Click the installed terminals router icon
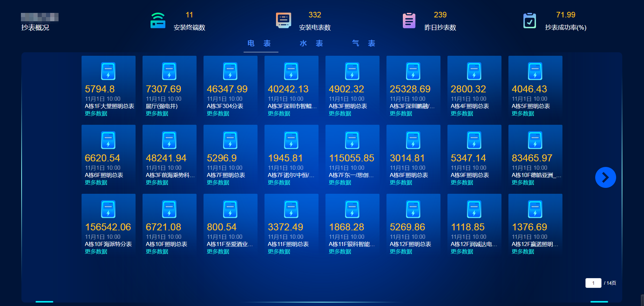This screenshot has height=306, width=644. 158,21
